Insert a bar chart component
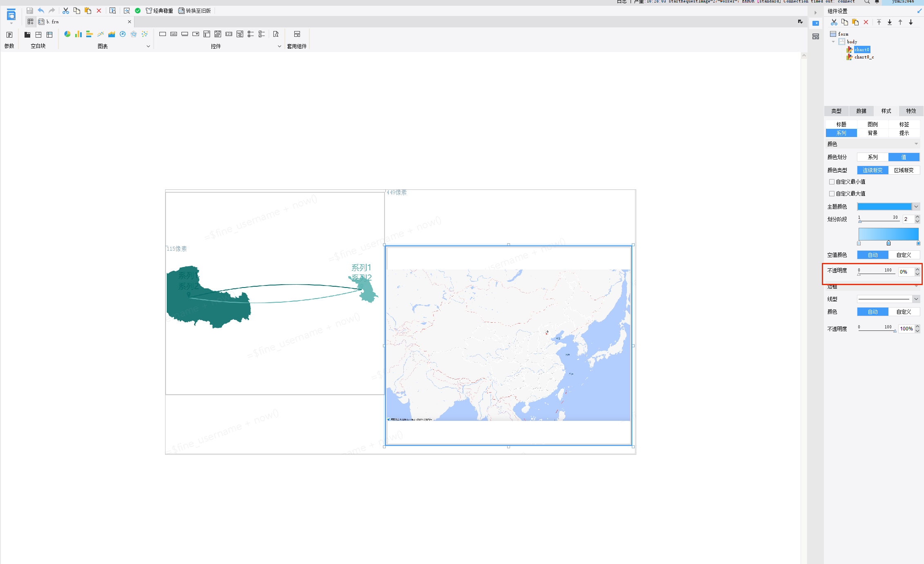This screenshot has width=924, height=564. (78, 34)
